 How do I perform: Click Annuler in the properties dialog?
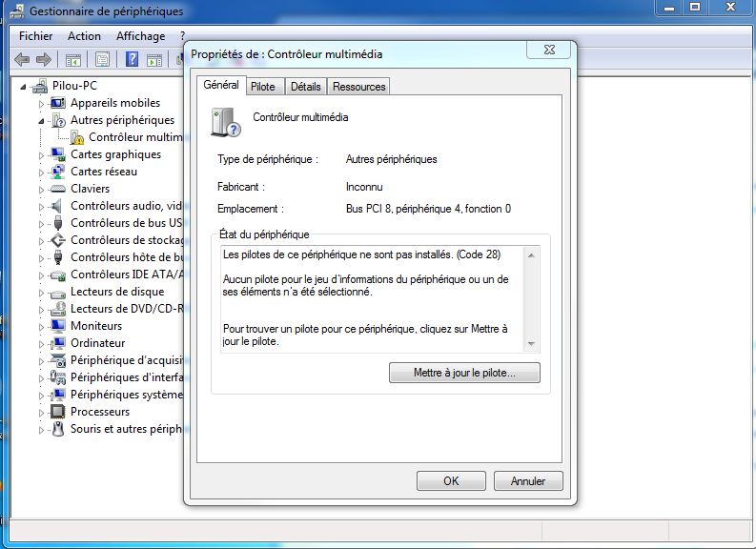[x=528, y=481]
